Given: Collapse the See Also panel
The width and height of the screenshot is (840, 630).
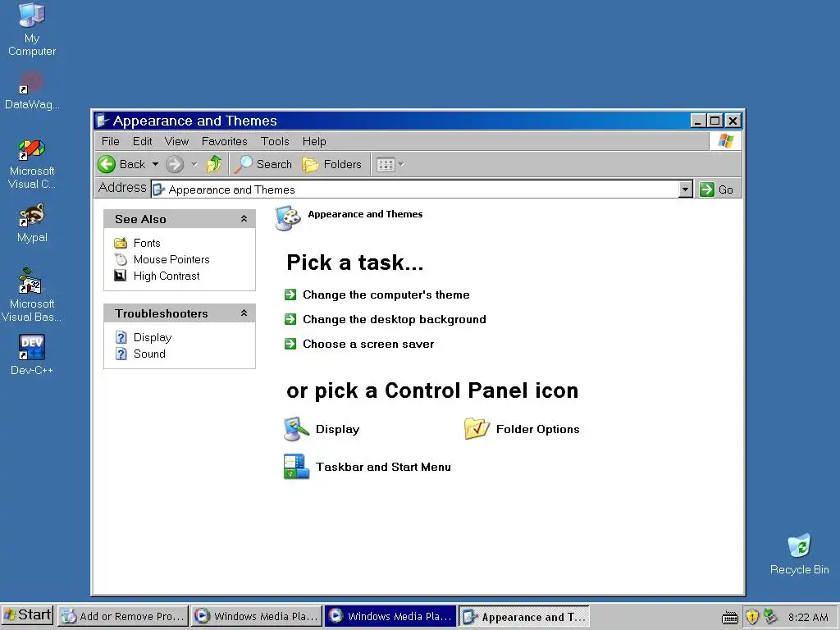Looking at the screenshot, I should (x=244, y=218).
